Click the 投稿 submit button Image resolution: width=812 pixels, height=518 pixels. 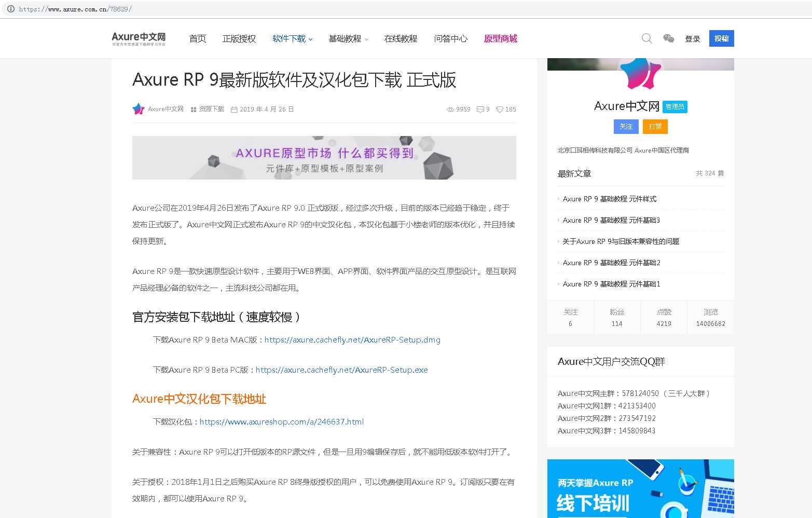click(x=722, y=38)
